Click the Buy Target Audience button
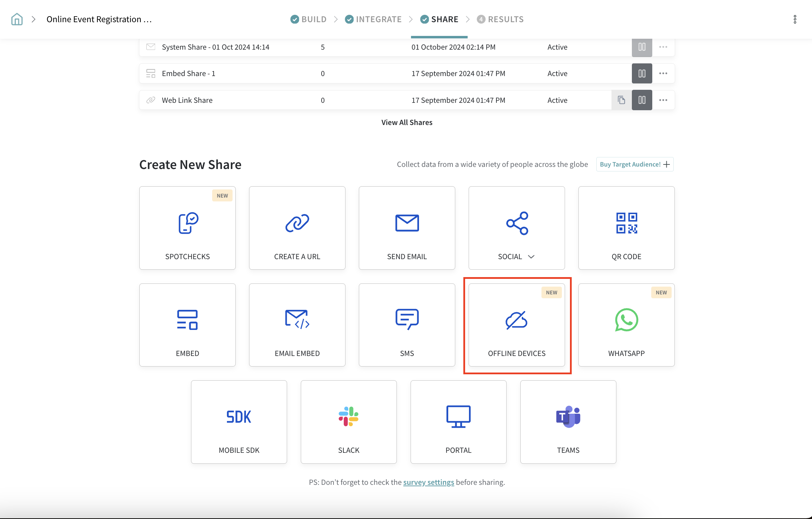This screenshot has width=812, height=519. pyautogui.click(x=634, y=164)
